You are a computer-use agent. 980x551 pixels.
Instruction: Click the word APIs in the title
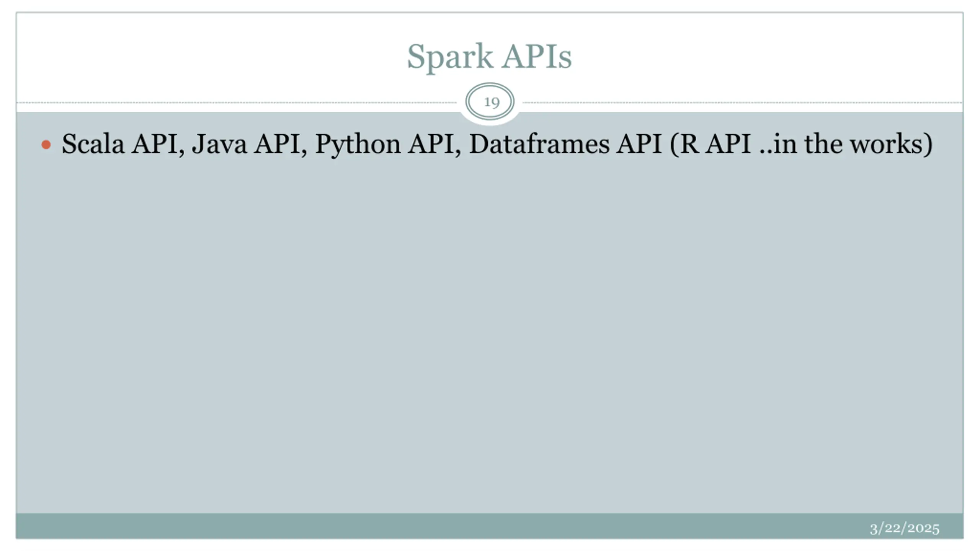coord(537,56)
